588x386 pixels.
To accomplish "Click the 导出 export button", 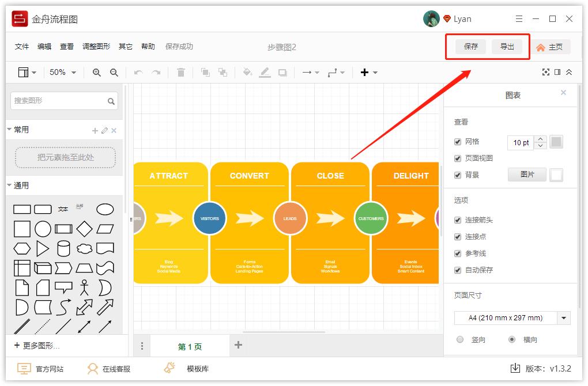I will point(508,47).
